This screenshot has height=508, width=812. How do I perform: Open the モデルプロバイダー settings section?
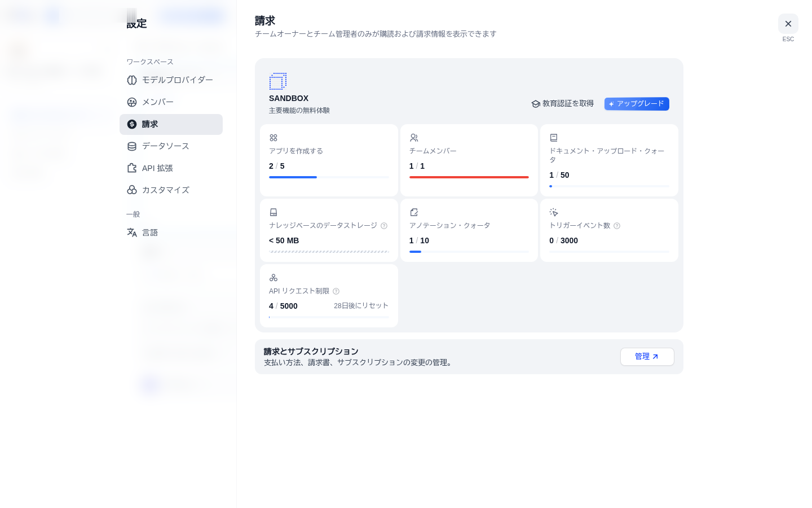click(171, 80)
